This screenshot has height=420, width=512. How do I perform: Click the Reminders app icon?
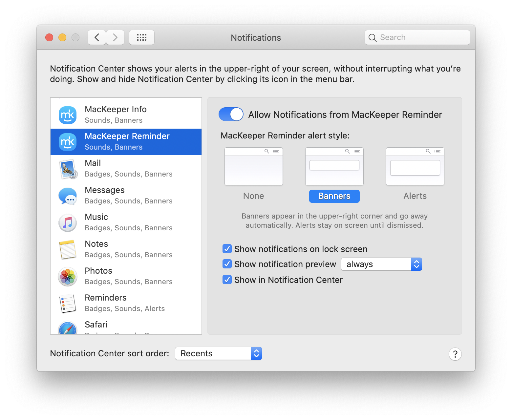[x=68, y=304]
